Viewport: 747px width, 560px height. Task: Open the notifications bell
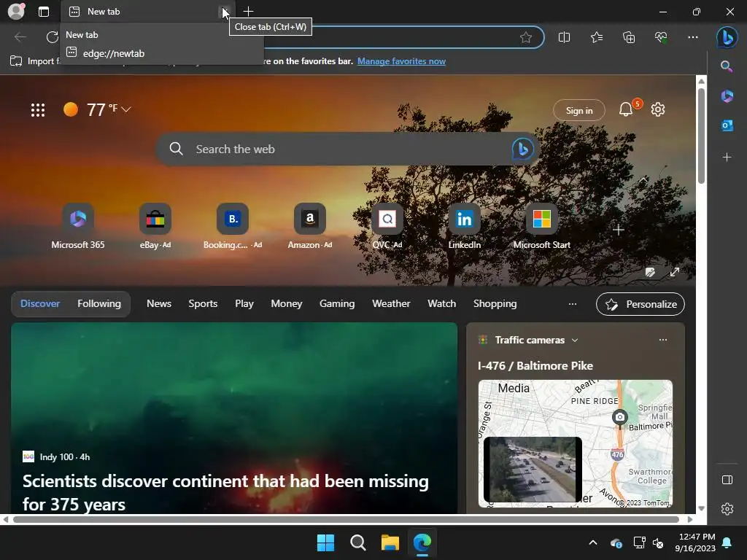625,110
